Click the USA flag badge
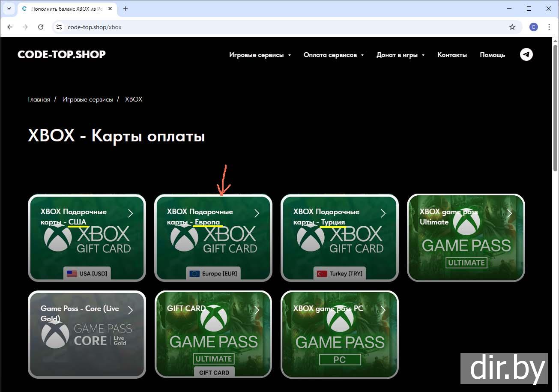Screen dimensions: 559x392 [x=87, y=273]
